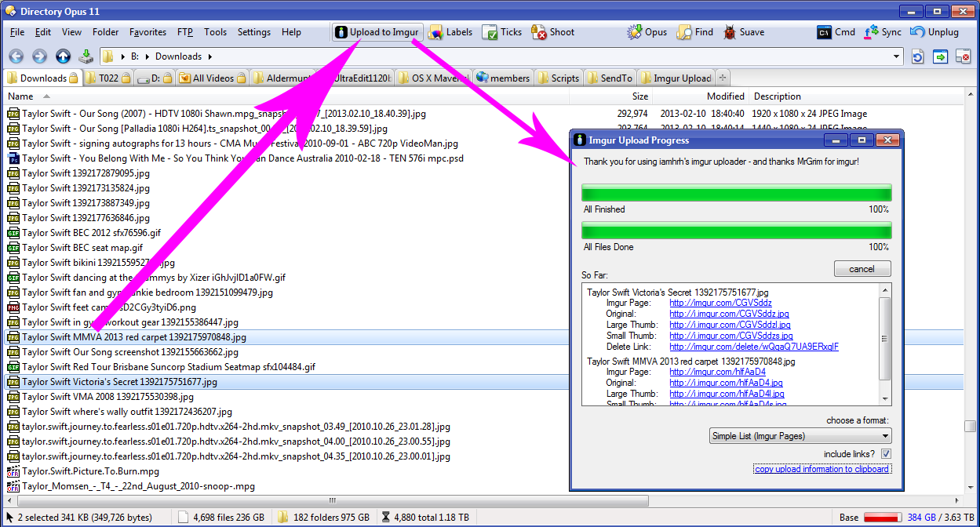
Task: Open Imgur Page link http://imgur.com/CGVSddz
Action: click(720, 303)
